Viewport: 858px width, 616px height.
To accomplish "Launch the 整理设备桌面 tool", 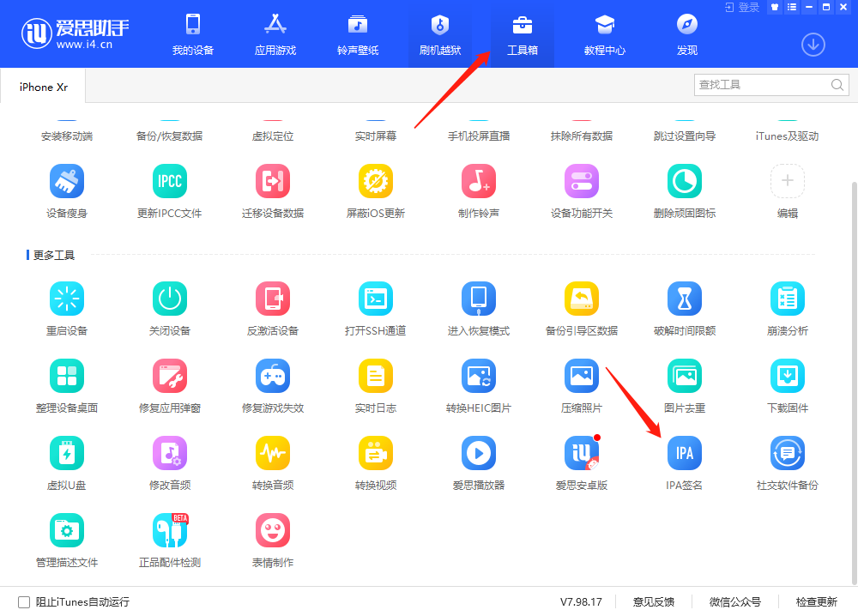I will click(x=67, y=376).
